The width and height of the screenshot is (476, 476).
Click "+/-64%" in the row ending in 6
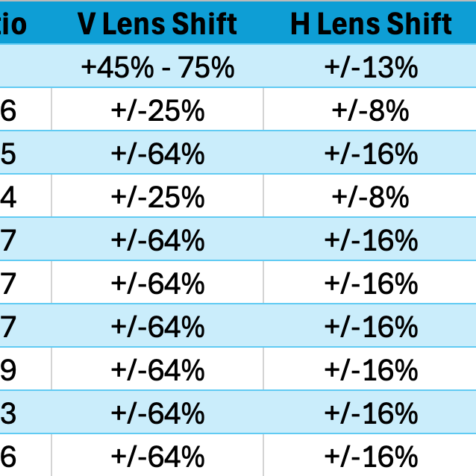click(157, 455)
